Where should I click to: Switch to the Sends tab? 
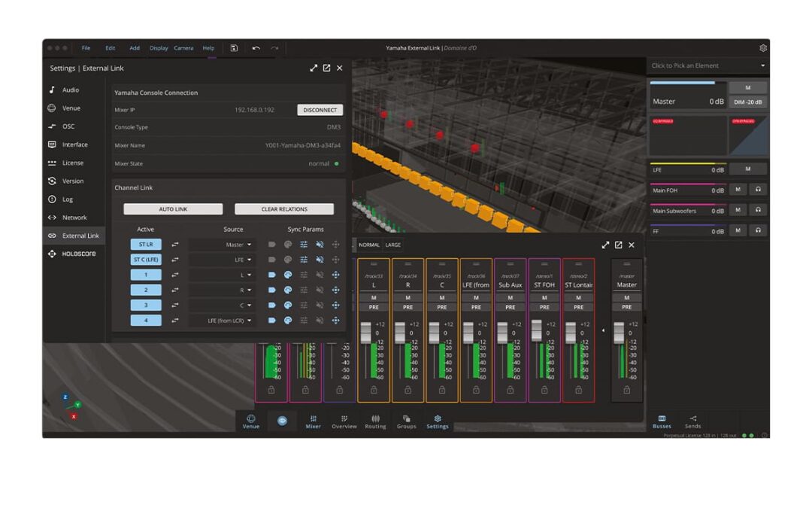pos(693,422)
